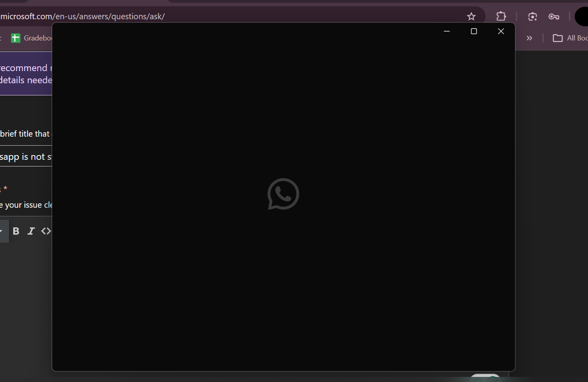Apply italic formatting in the question editor
Screen dimensions: 588x382
coord(31,231)
